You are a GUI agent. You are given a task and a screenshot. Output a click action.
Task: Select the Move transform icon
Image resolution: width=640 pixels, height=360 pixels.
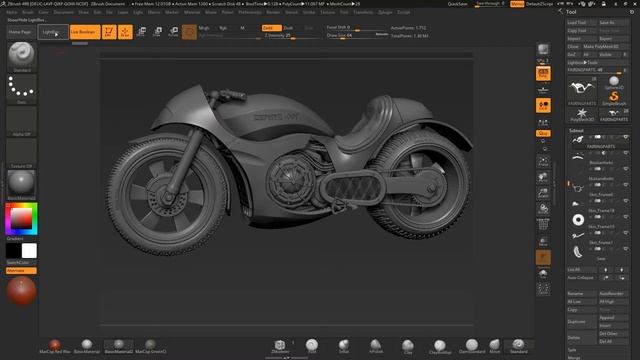(x=142, y=32)
